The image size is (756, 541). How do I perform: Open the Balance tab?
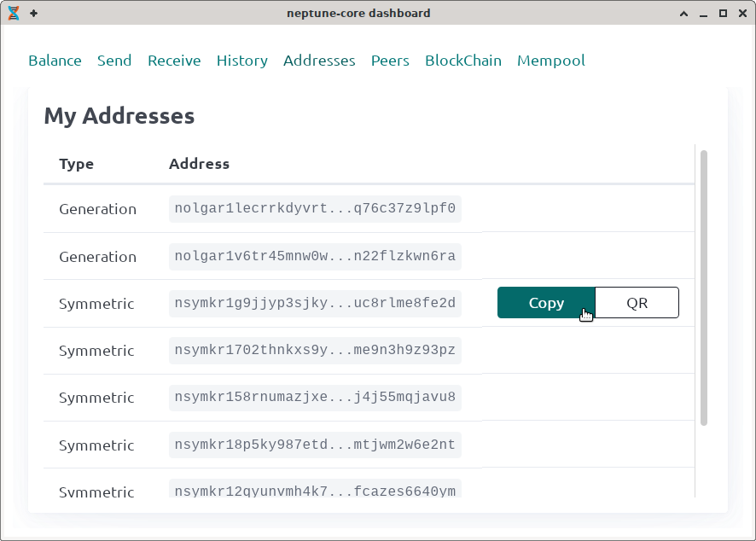[x=55, y=61]
